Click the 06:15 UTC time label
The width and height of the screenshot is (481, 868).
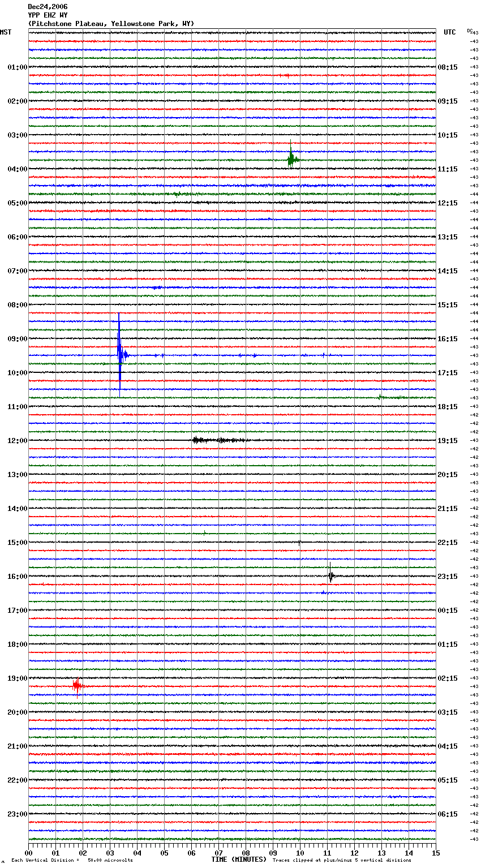[x=448, y=814]
